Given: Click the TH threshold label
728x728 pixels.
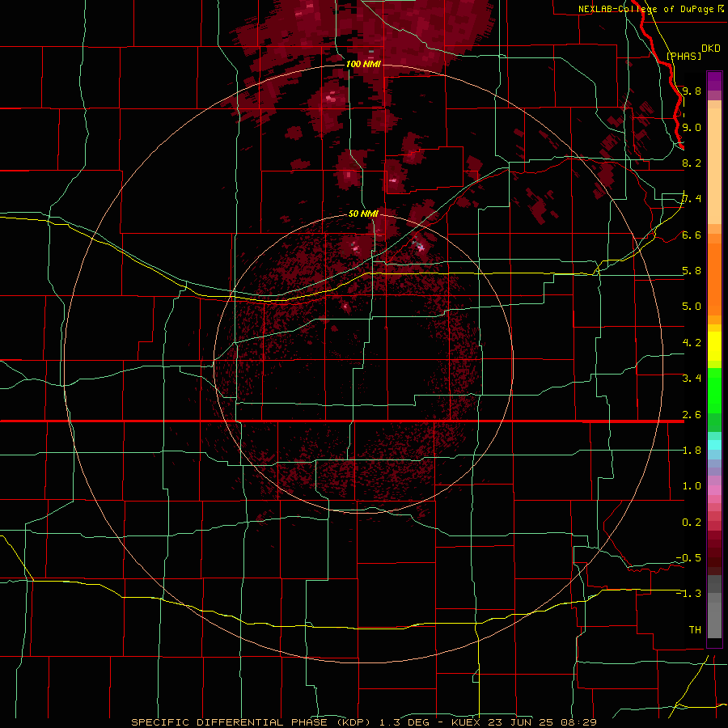Looking at the screenshot, I should coord(695,629).
